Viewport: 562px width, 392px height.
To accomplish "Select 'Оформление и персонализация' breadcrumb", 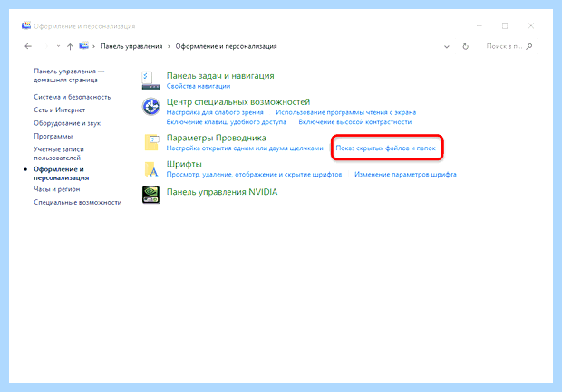I will (226, 46).
